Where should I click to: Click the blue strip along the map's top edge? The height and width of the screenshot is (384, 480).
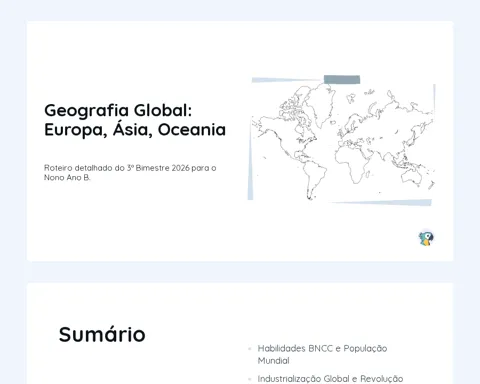point(287,80)
